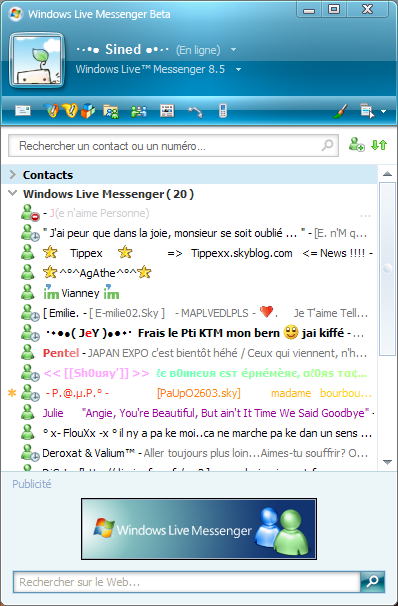Minimize the Messenger window
This screenshot has height=606, width=398.
(309, 10)
